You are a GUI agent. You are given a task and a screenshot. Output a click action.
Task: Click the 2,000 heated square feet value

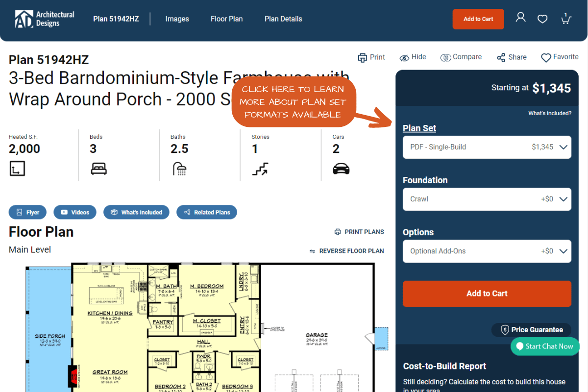24,149
